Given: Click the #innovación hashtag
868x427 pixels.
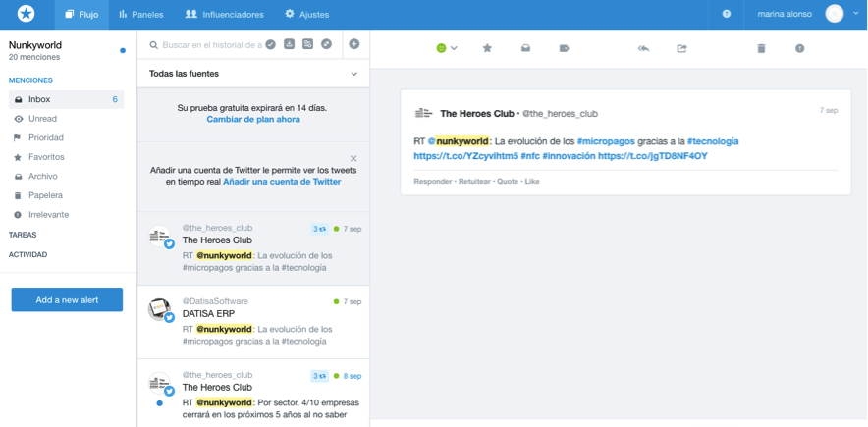Looking at the screenshot, I should tap(569, 156).
